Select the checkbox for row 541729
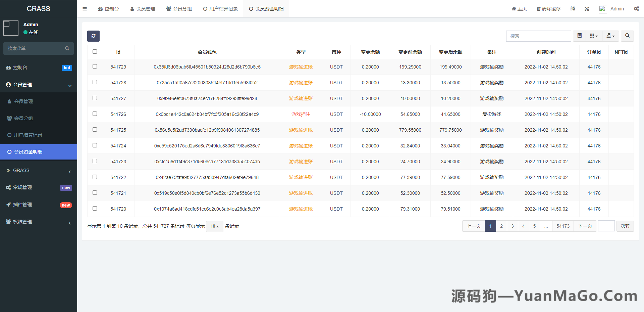Viewport: 644px width, 312px height. click(x=95, y=66)
